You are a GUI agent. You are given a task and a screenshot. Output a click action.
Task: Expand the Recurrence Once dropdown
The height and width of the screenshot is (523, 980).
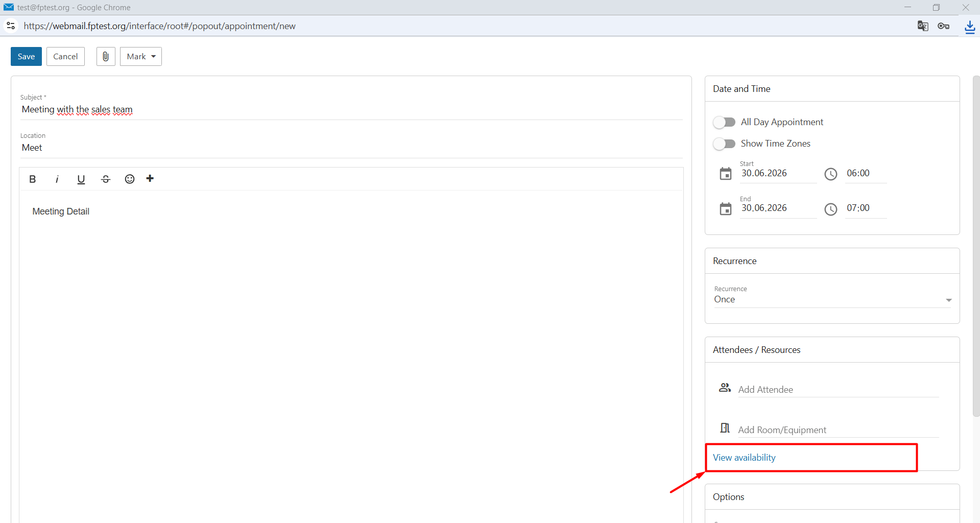(x=832, y=299)
